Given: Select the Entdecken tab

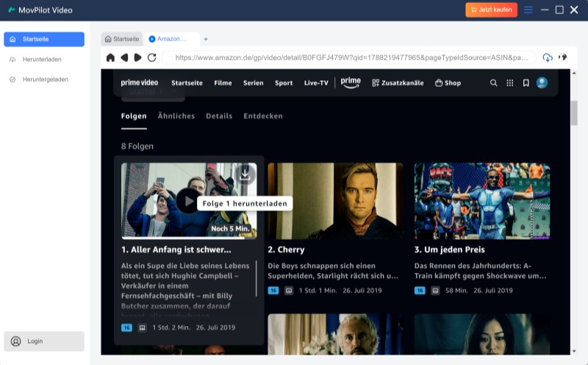Looking at the screenshot, I should pos(263,116).
